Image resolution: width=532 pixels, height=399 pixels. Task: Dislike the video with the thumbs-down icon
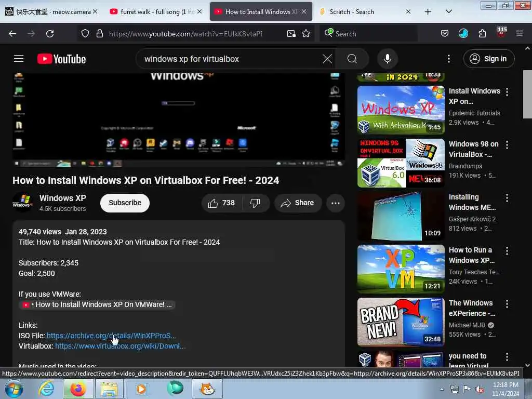[256, 203]
